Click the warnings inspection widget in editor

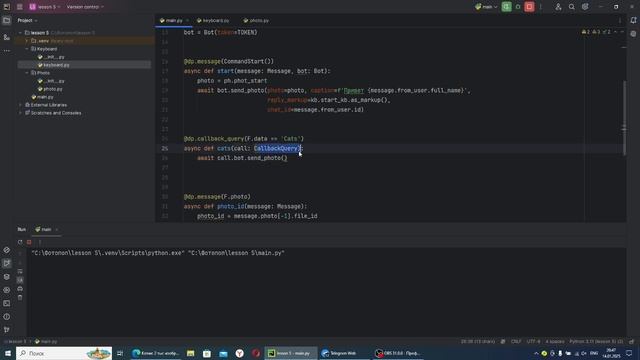[x=596, y=32]
